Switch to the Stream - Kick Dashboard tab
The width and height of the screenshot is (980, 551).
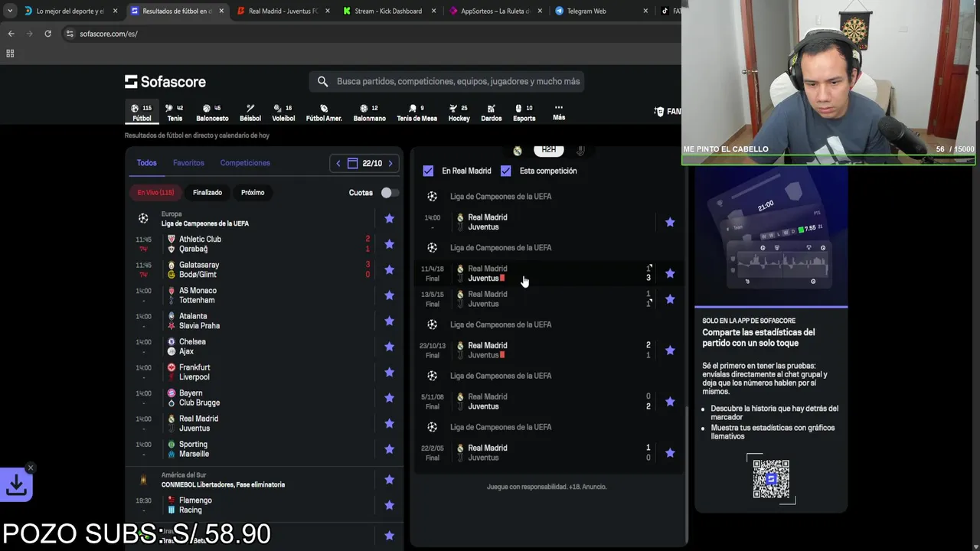pos(389,11)
